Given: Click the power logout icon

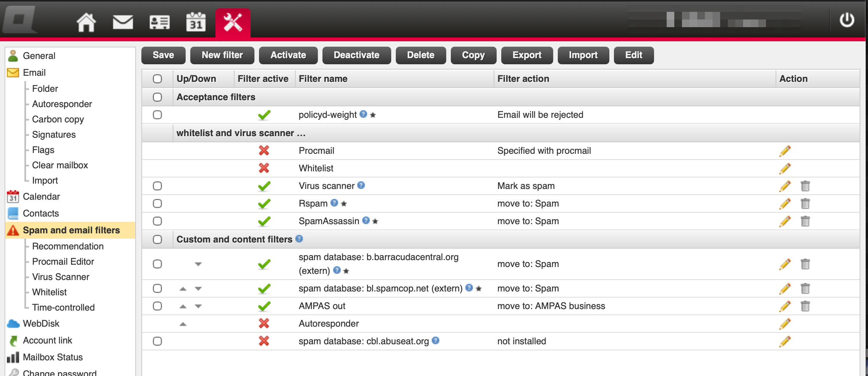Looking at the screenshot, I should pyautogui.click(x=847, y=20).
